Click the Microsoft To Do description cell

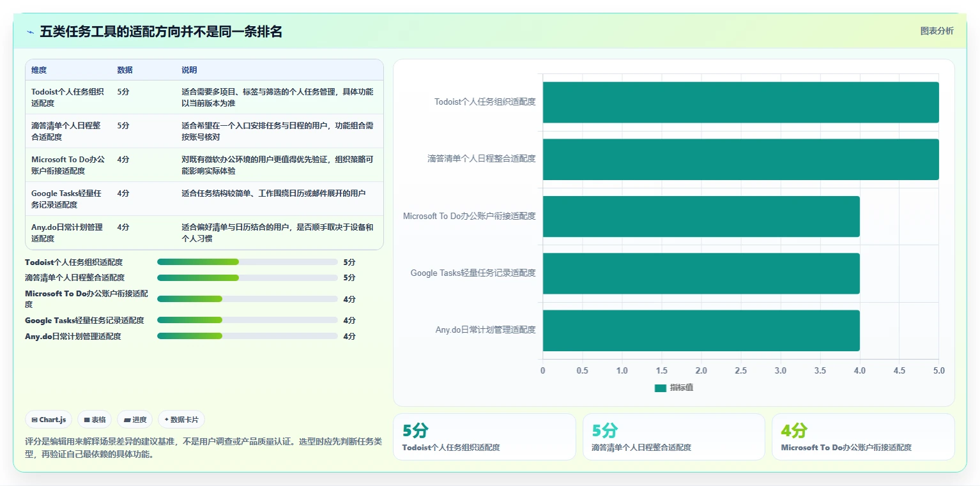point(279,165)
